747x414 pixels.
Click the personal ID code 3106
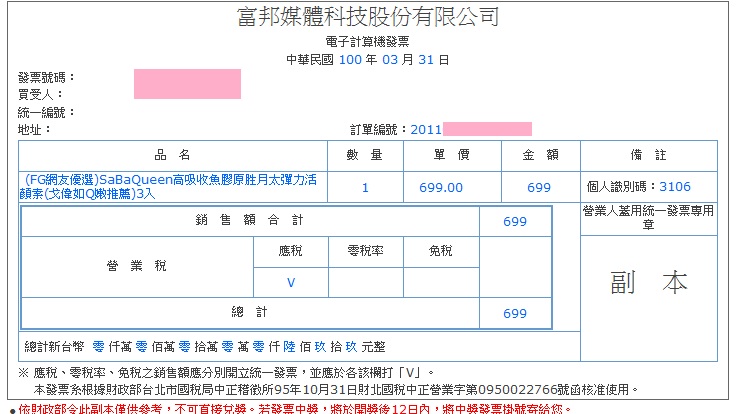pos(675,187)
